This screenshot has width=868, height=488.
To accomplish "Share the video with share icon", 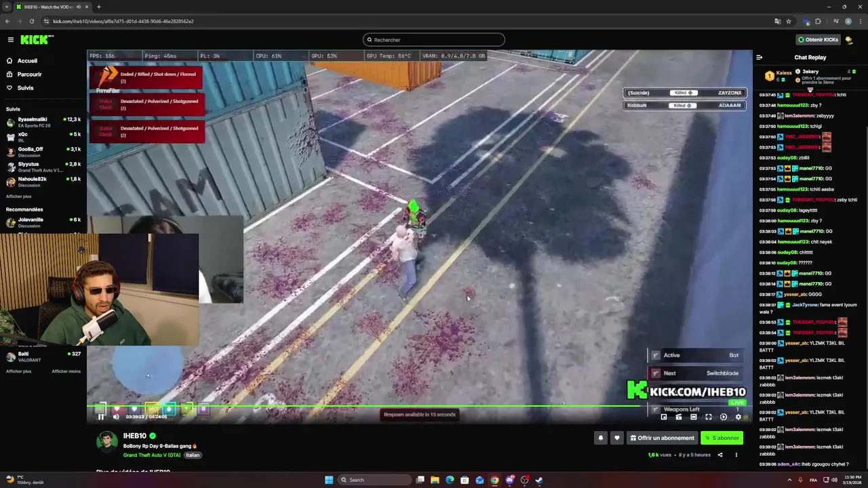I will [x=720, y=455].
